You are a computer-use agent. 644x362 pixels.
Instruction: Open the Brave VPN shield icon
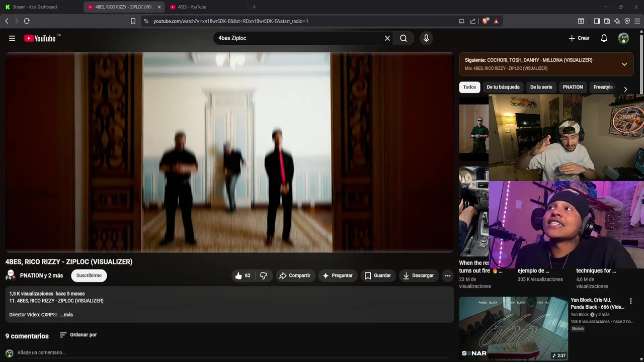pos(627,21)
